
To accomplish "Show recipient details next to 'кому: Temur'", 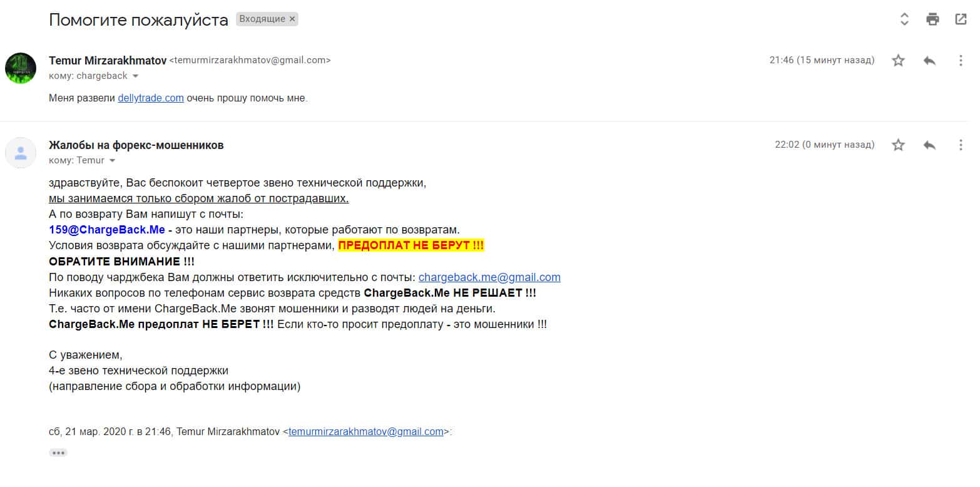I will click(x=113, y=161).
